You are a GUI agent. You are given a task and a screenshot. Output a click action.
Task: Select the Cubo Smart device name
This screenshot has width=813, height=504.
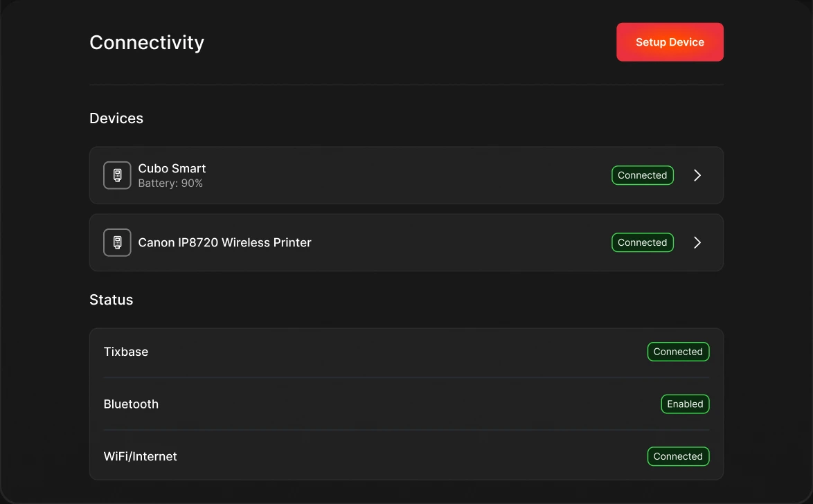tap(172, 168)
